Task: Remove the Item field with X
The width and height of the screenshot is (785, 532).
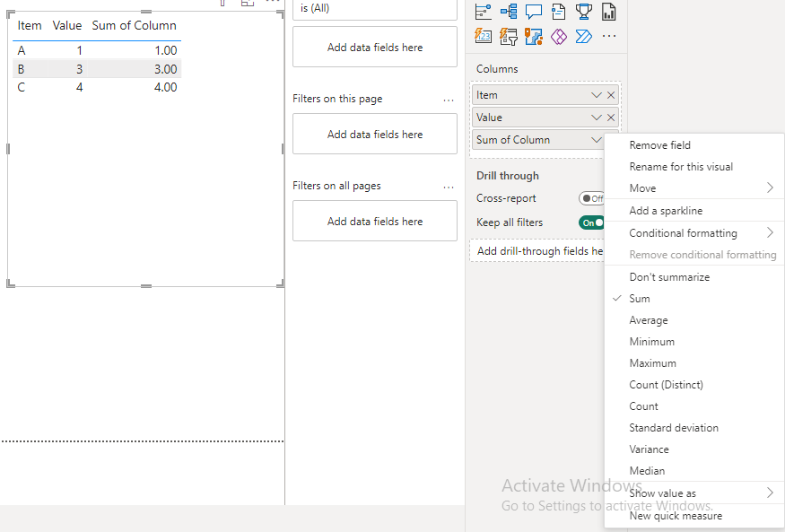Action: pos(611,95)
